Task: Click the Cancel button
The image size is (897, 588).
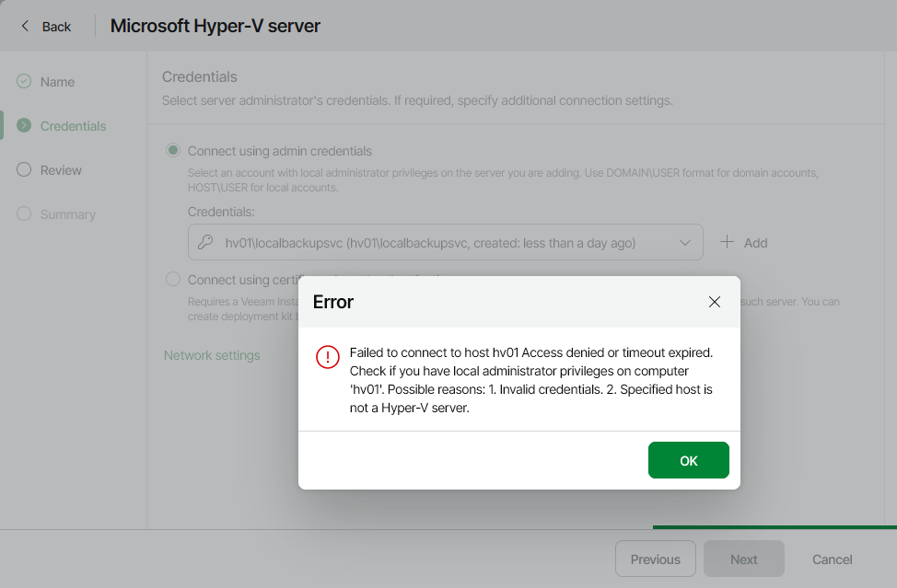Action: [x=831, y=559]
